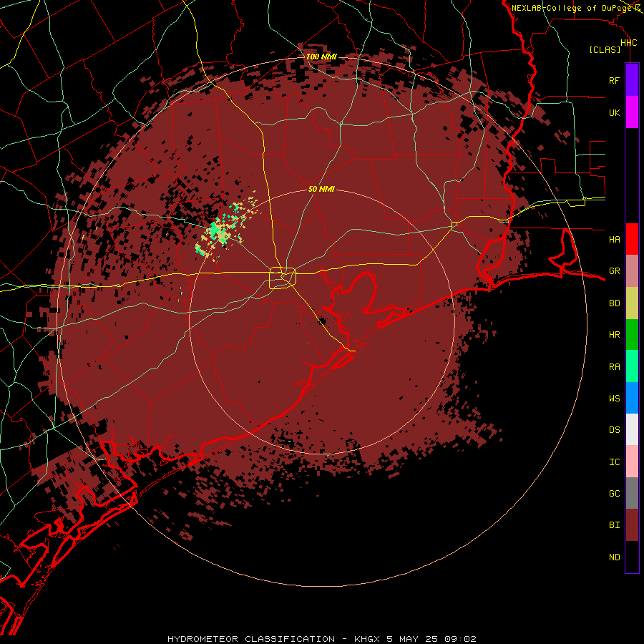Click the [CLAS] legend heading
The image size is (644, 644).
pos(605,49)
